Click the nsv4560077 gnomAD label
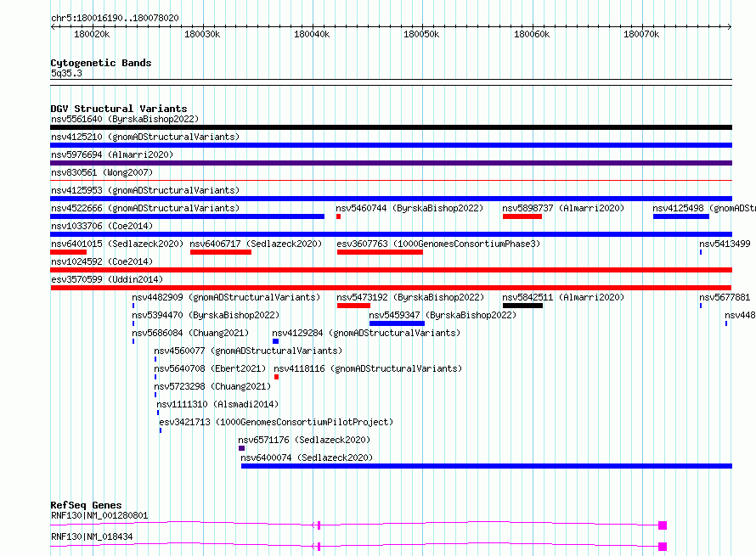The width and height of the screenshot is (756, 556). [248, 351]
